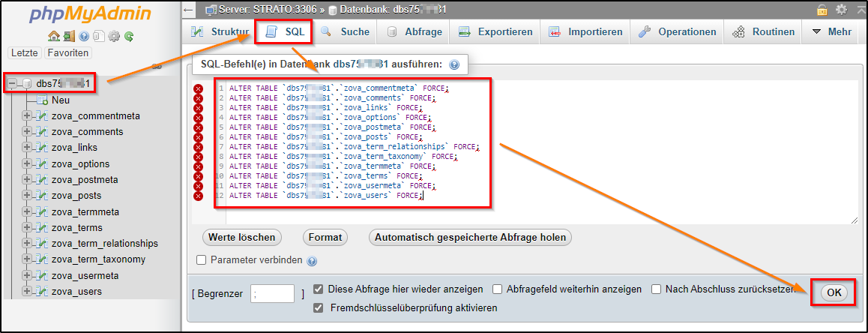Expand the zova_links tree node
The height and width of the screenshot is (333, 868).
click(26, 148)
